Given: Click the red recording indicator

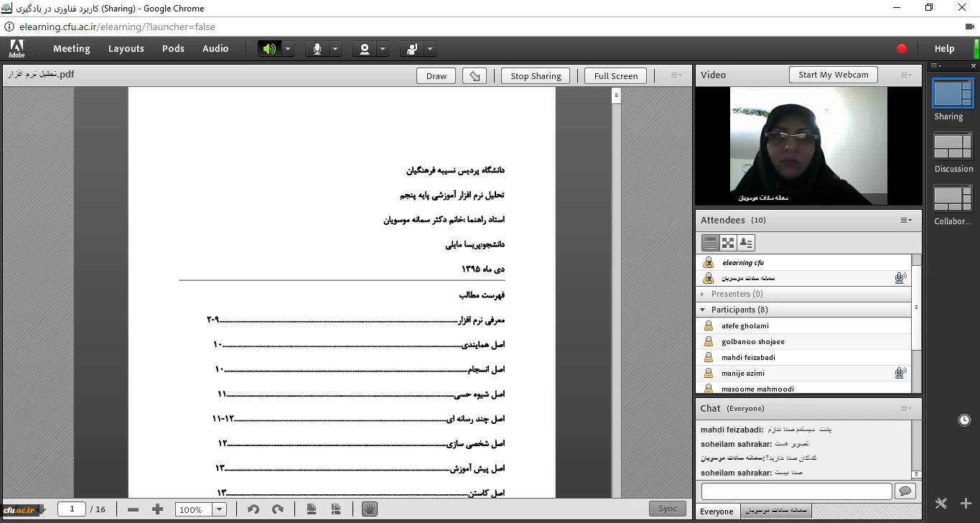Looking at the screenshot, I should pyautogui.click(x=902, y=49).
